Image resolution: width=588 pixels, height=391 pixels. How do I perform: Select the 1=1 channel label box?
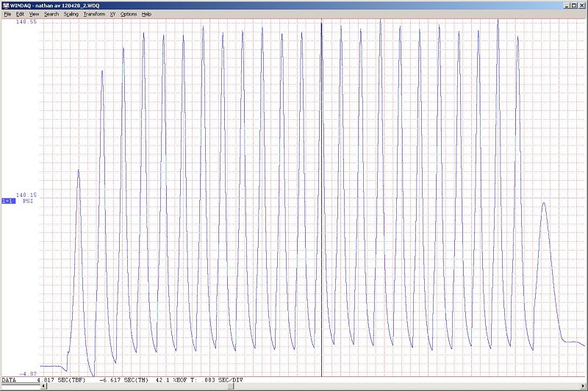pyautogui.click(x=9, y=201)
